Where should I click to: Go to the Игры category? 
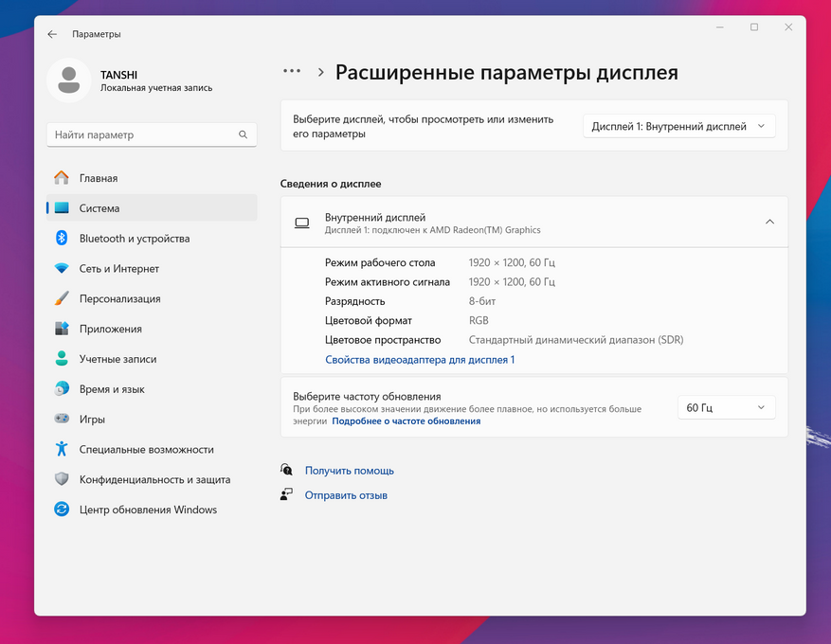pos(152,419)
